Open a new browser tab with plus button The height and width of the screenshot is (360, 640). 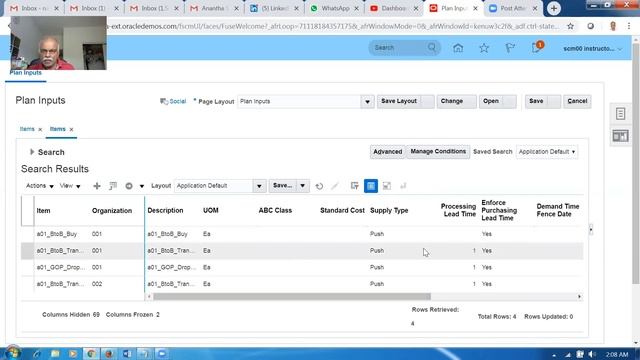[x=554, y=9]
